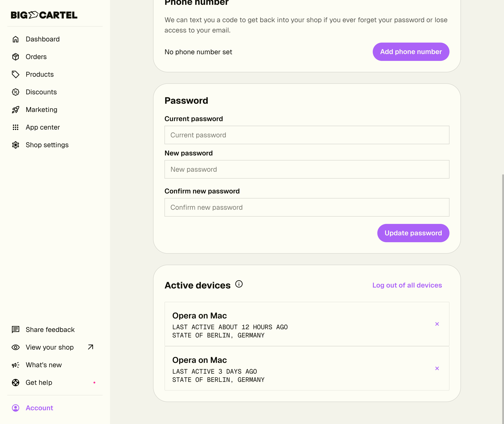Viewport: 504px width, 424px height.
Task: Click the Add phone number button
Action: tap(411, 52)
